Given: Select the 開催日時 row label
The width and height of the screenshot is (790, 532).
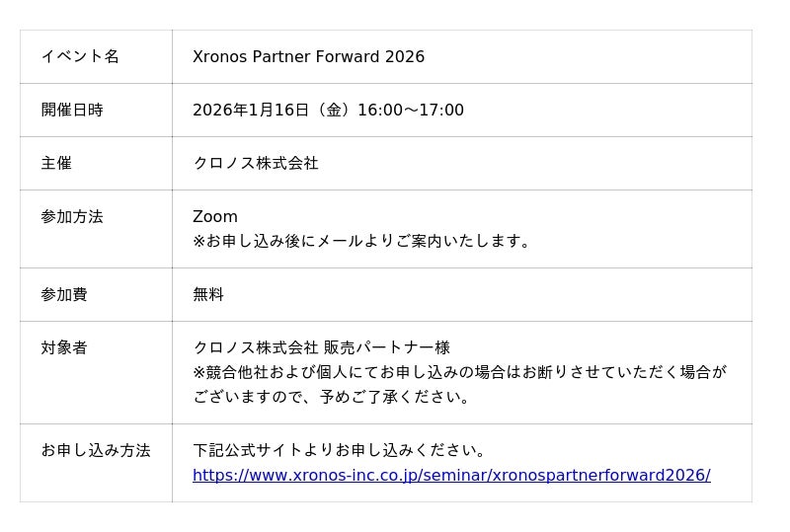Looking at the screenshot, I should (72, 110).
